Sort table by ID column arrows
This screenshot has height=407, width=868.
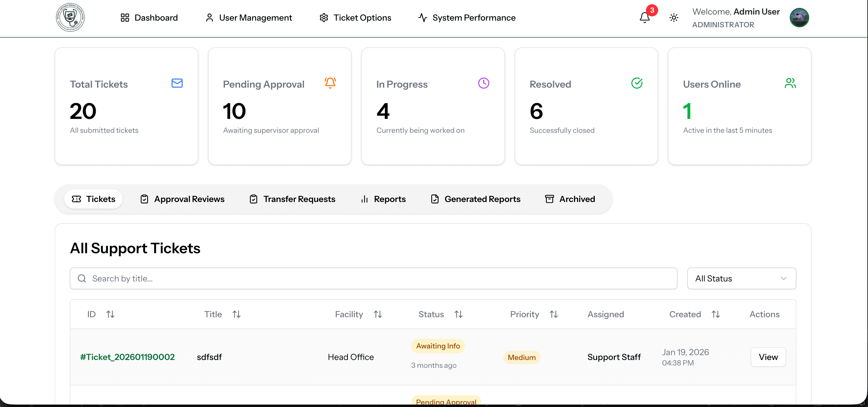click(x=110, y=314)
